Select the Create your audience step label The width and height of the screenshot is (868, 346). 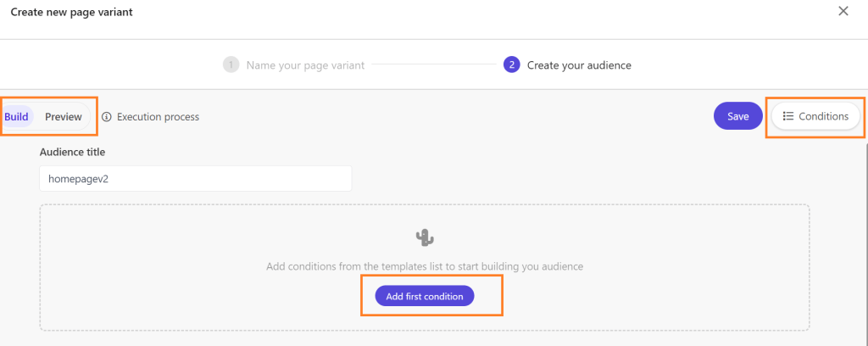(579, 65)
